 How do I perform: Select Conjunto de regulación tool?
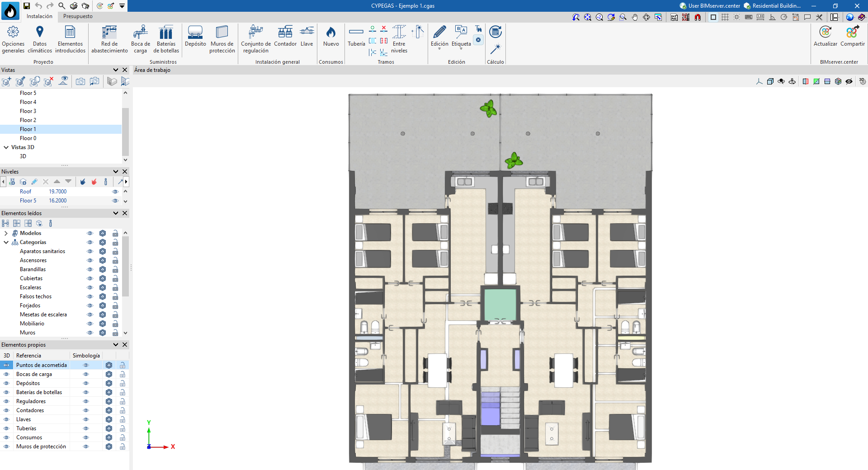[x=256, y=39]
